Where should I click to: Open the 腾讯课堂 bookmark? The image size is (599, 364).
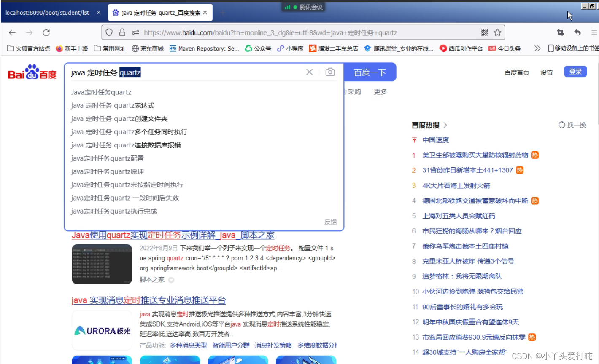pos(399,48)
